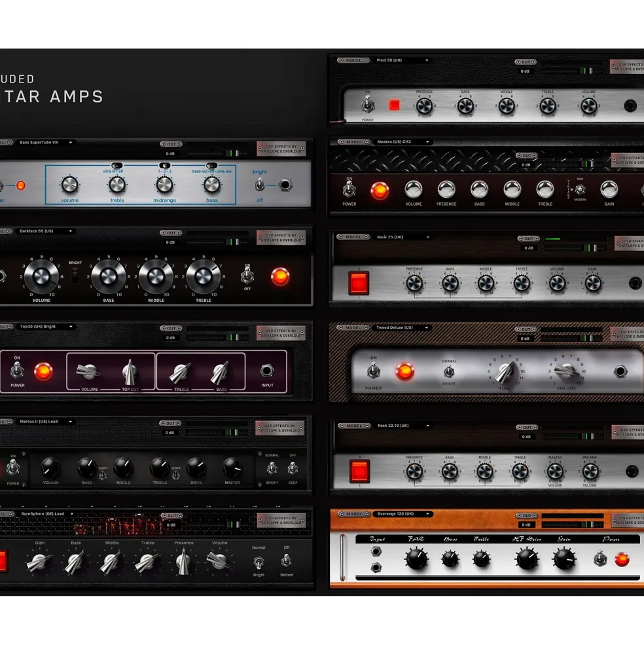Toggle the Bass SuperTube bright switch
The height and width of the screenshot is (645, 644).
pos(259,185)
